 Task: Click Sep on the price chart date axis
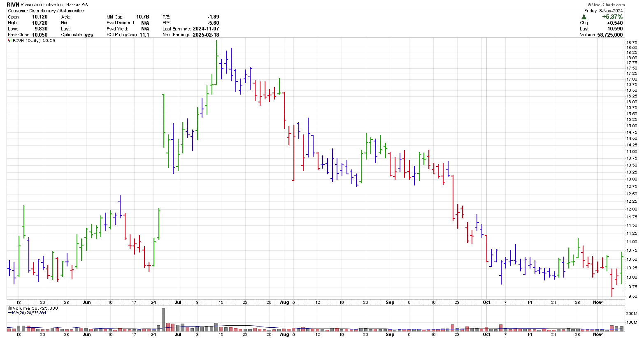[x=390, y=302]
